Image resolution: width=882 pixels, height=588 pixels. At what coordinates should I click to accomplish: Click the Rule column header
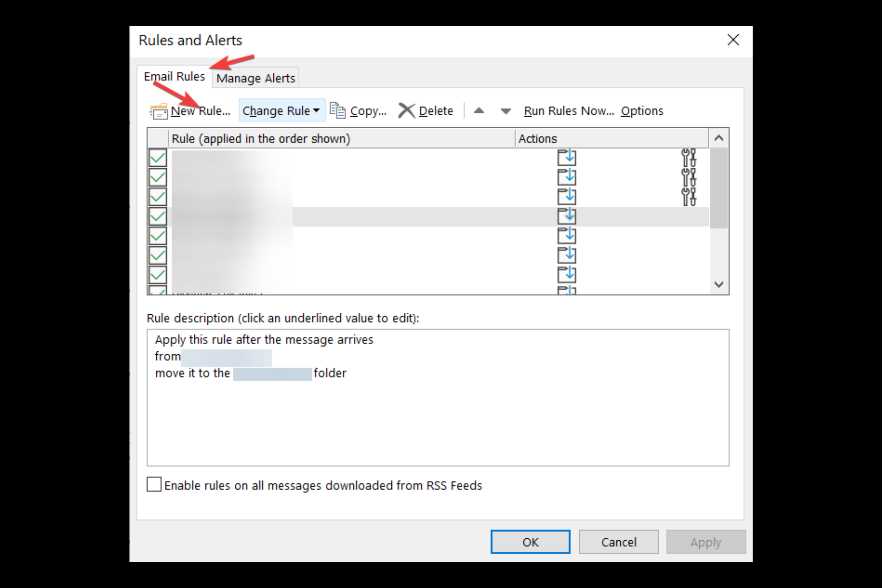(341, 138)
